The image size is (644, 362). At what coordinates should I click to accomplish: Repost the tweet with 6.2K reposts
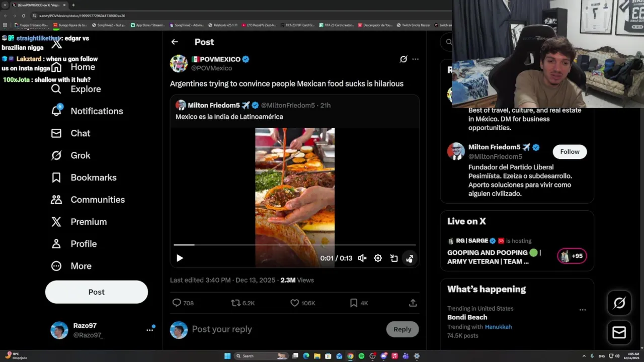pyautogui.click(x=243, y=303)
